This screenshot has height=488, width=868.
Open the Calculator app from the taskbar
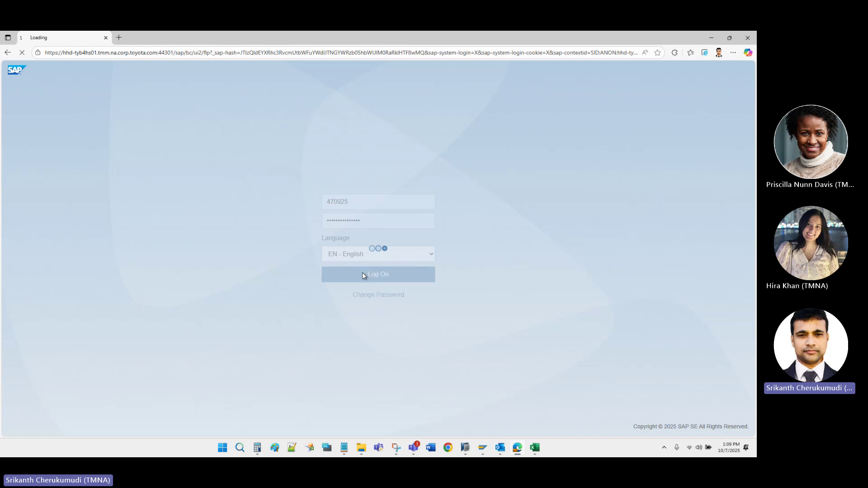[x=257, y=448]
